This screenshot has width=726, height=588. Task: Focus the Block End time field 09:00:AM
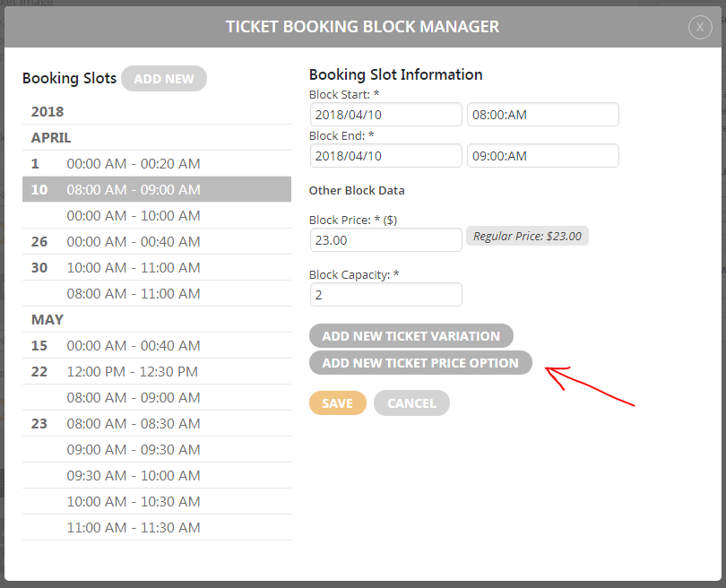click(542, 156)
